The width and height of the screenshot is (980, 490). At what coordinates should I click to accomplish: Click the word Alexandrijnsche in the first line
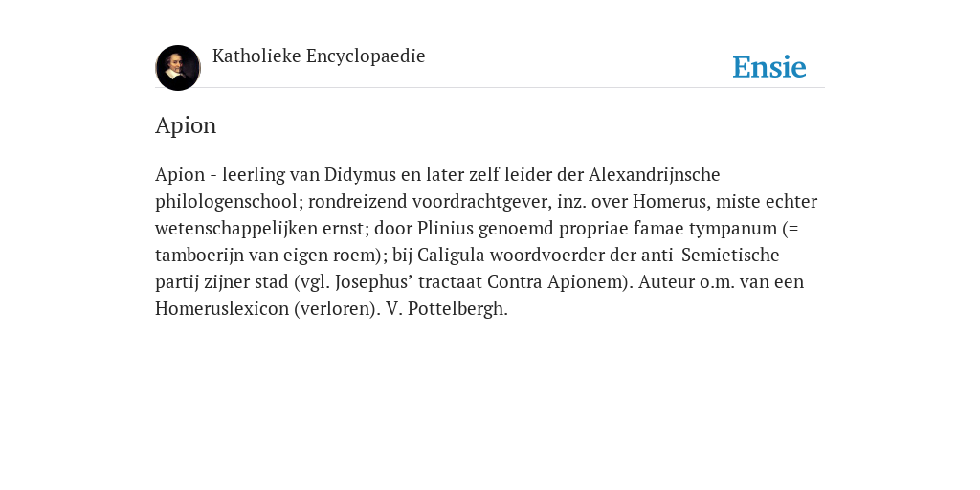click(655, 174)
